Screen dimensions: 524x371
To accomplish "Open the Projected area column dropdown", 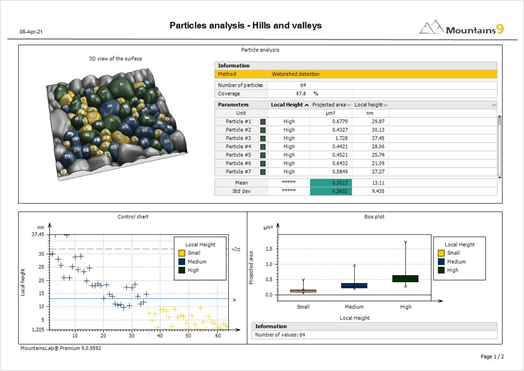I will (349, 105).
